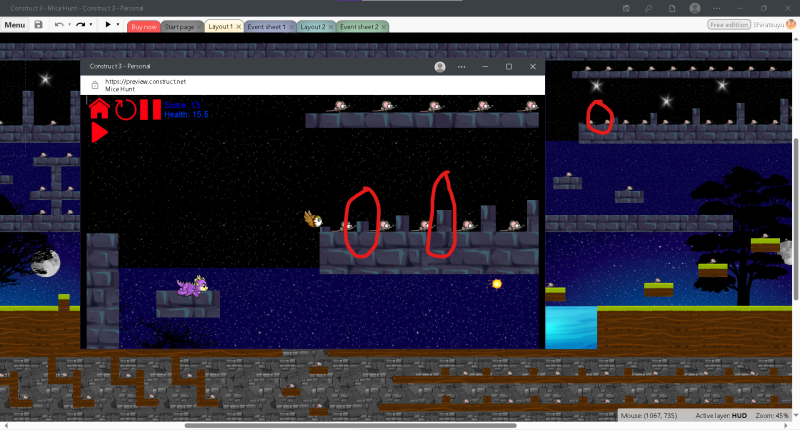The height and width of the screenshot is (430, 800).
Task: Open the Shiratsuyu account name
Action: (x=768, y=24)
